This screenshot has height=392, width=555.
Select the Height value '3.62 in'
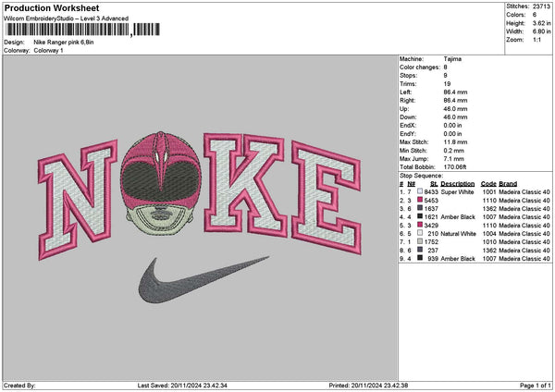541,23
